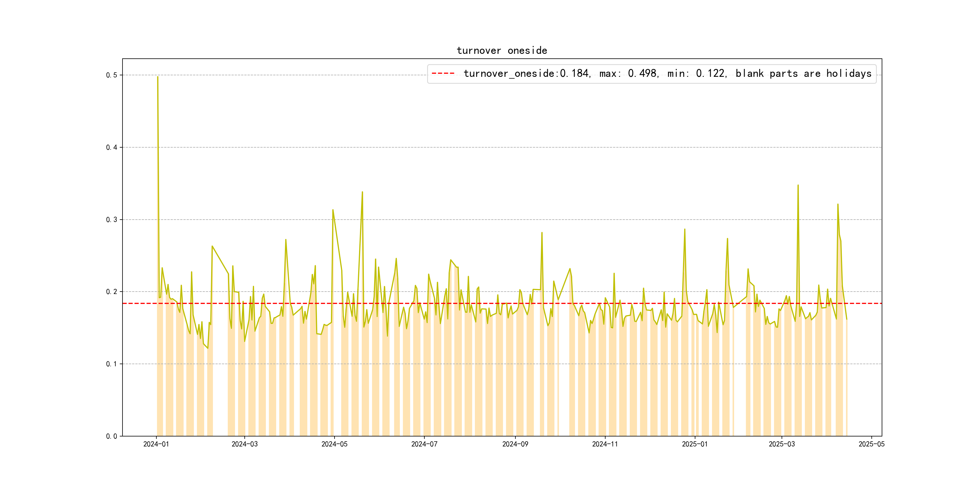Click the 0.498 peak at 2024-01
The width and height of the screenshot is (980, 490).
[x=158, y=77]
